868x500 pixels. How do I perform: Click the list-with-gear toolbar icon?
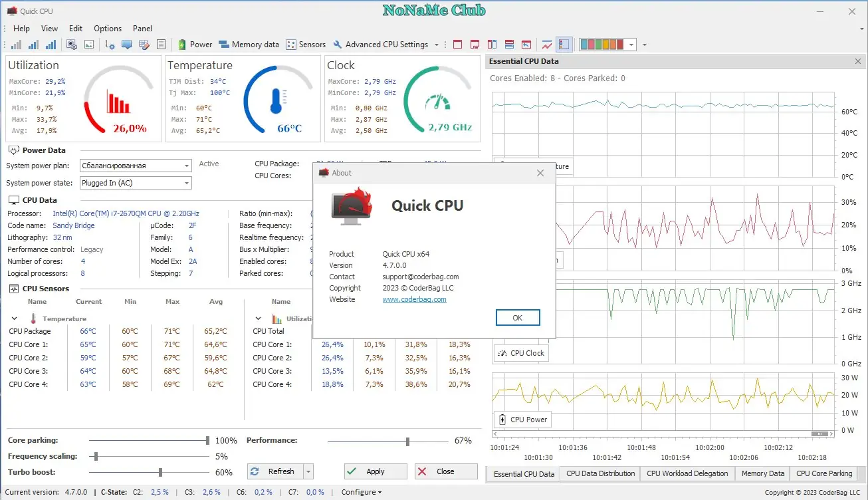point(110,45)
